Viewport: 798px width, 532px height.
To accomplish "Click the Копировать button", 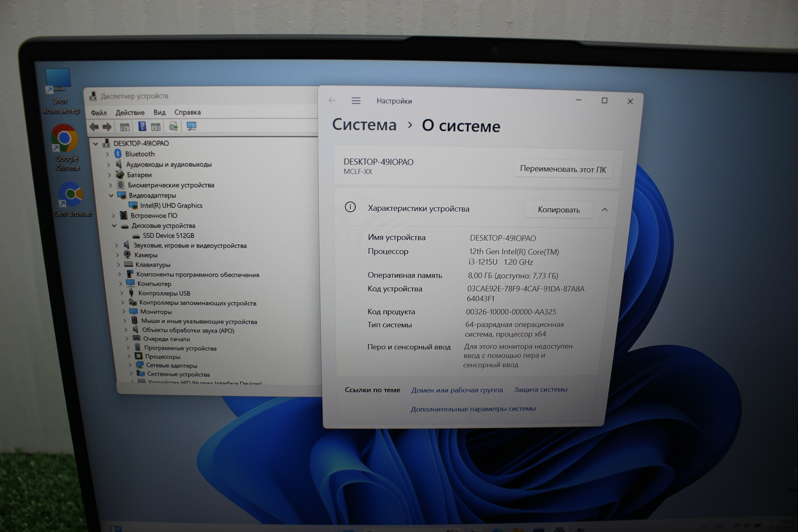I will [x=558, y=210].
